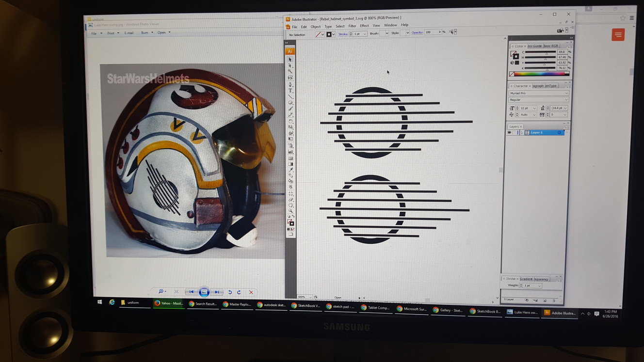Click Rotate counterclockwise in Photo Viewer
This screenshot has width=644, height=362.
click(x=230, y=292)
